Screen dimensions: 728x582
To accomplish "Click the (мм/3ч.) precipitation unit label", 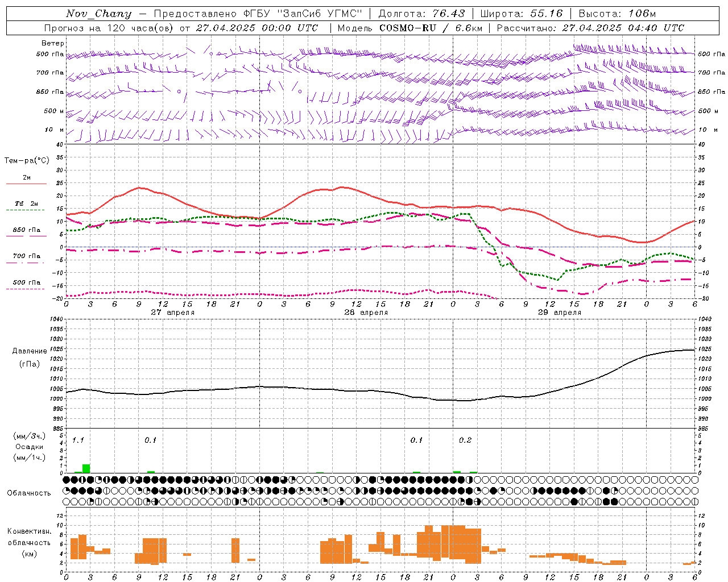I will (x=30, y=436).
